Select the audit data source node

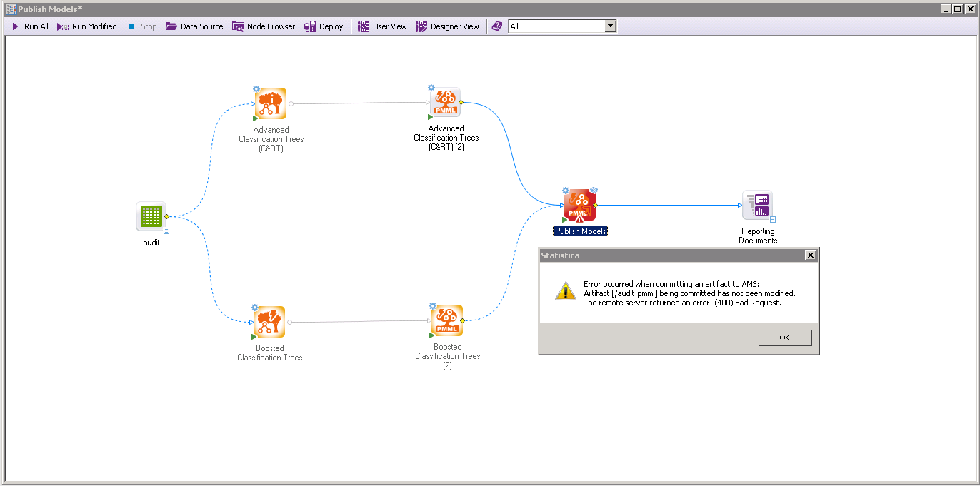[151, 216]
